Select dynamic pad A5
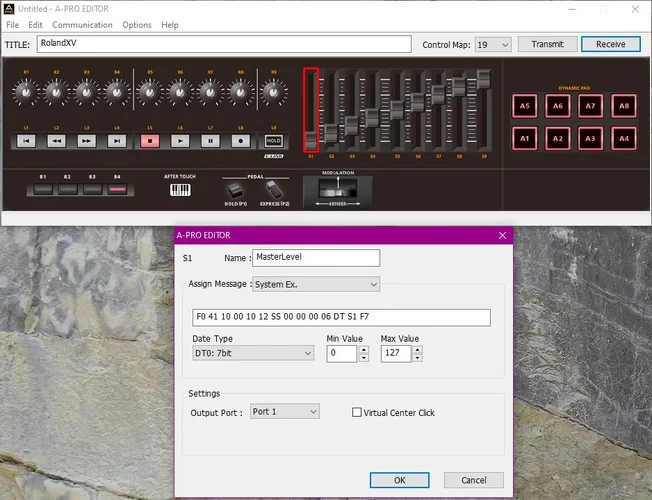 (525, 106)
